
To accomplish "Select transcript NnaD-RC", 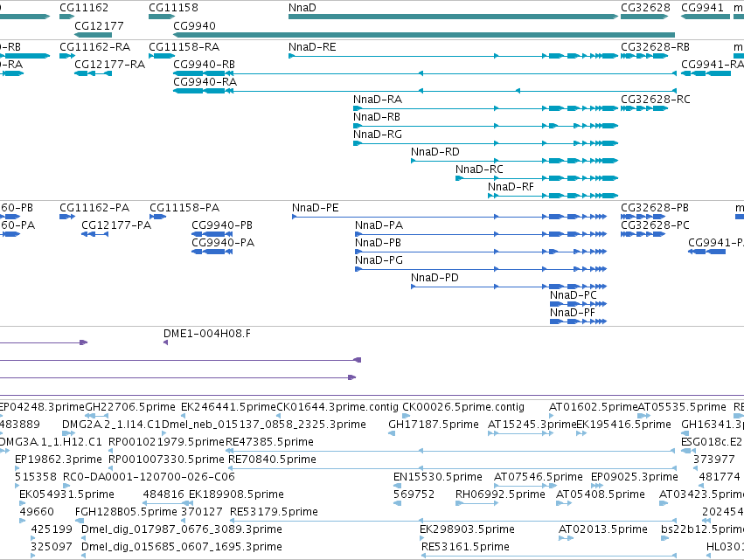I will (x=537, y=178).
